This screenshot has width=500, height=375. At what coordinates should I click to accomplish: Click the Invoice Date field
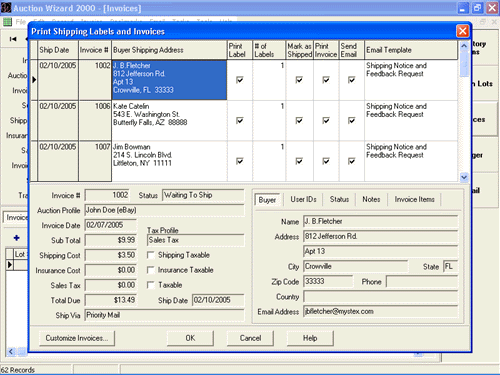pyautogui.click(x=111, y=225)
